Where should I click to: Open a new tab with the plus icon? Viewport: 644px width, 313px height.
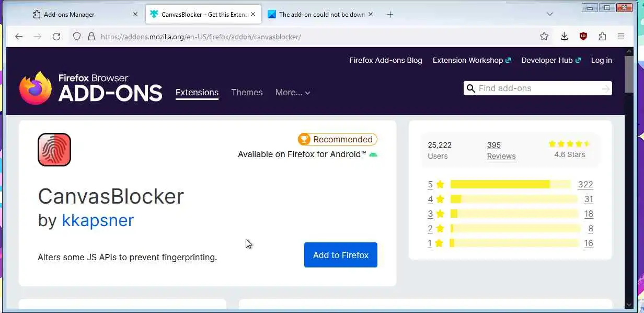click(390, 14)
